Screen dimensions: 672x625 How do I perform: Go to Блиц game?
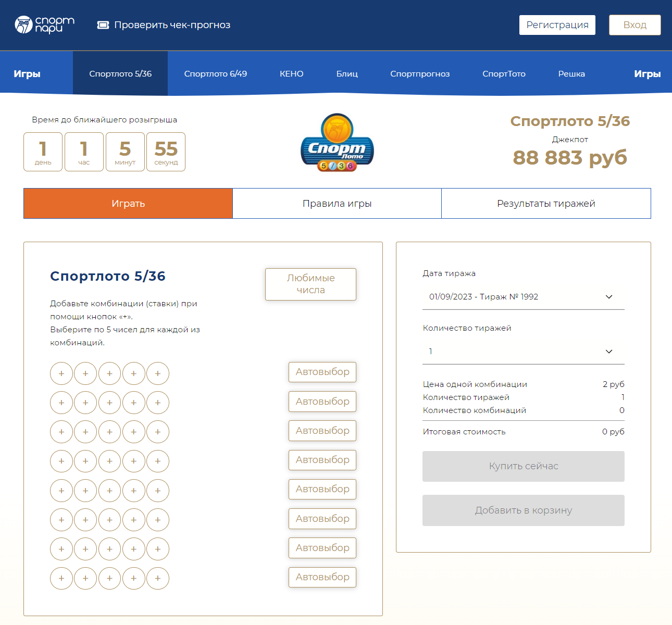tap(347, 73)
